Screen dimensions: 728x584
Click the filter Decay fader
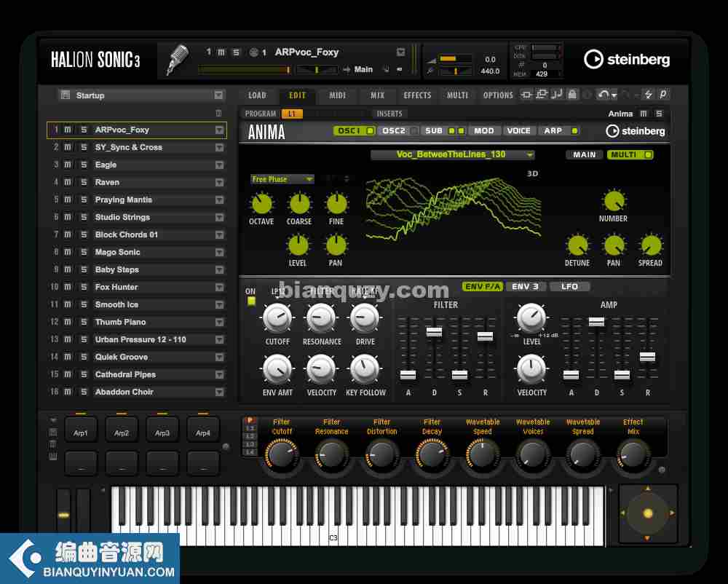tap(434, 331)
